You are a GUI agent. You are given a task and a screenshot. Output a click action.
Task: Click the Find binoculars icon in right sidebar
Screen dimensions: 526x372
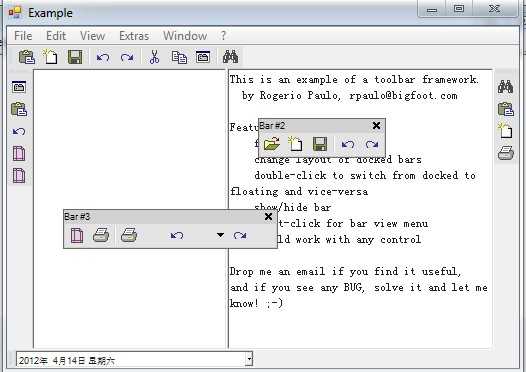pos(505,87)
